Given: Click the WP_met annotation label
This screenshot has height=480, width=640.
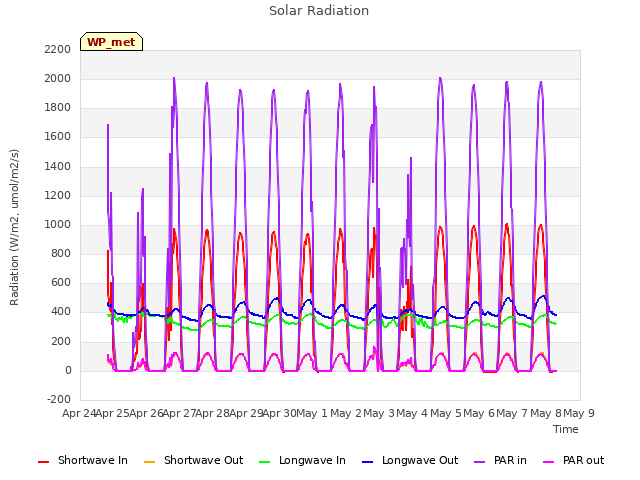Looking at the screenshot, I should click(x=111, y=42).
